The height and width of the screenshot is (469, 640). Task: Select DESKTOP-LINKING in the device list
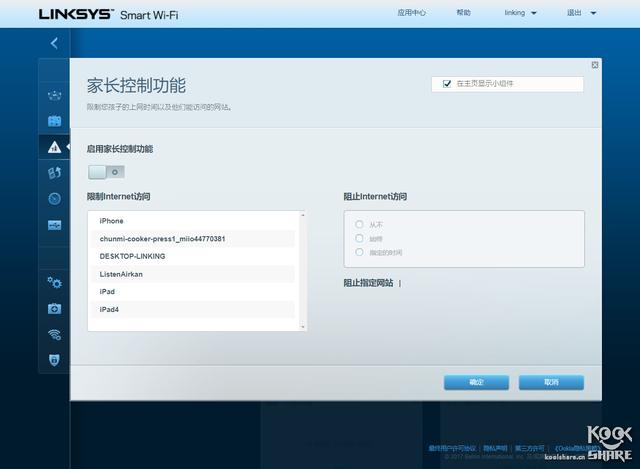132,256
